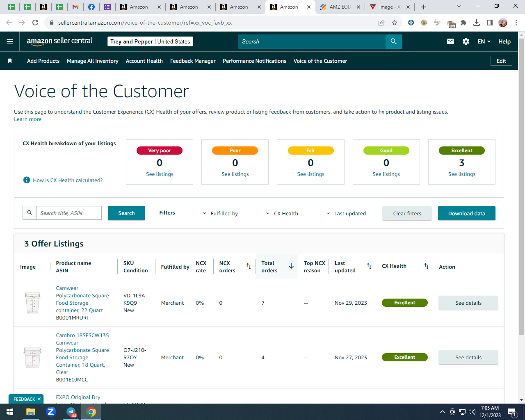This screenshot has width=525, height=420.
Task: Sort listings by Total orders arrow
Action: 291,266
